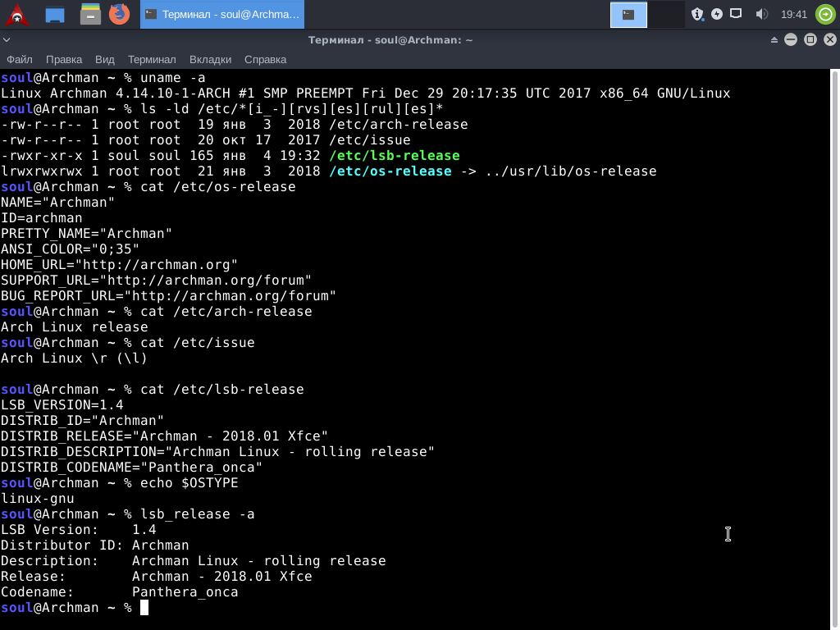Open the security shield tray icon
Screen dimensions: 840x630
tap(697, 14)
